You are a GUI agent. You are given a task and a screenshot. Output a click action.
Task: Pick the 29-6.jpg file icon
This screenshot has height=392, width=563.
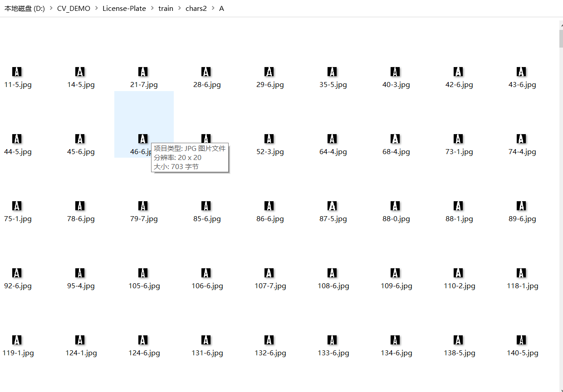(x=269, y=72)
